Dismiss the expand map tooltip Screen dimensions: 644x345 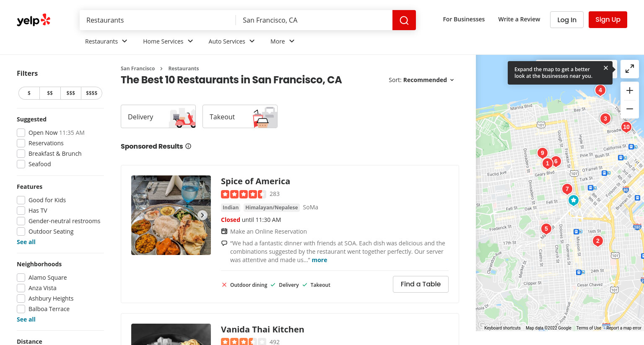tap(606, 68)
